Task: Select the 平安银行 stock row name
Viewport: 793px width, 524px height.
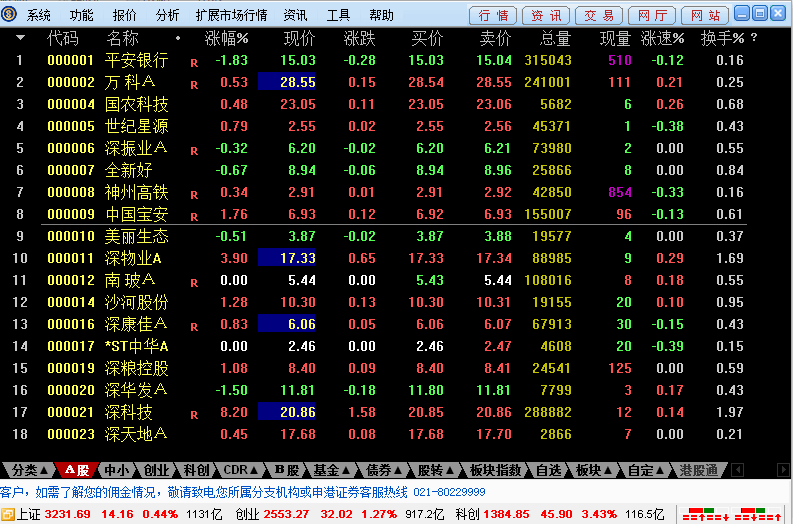Action: pyautogui.click(x=137, y=60)
